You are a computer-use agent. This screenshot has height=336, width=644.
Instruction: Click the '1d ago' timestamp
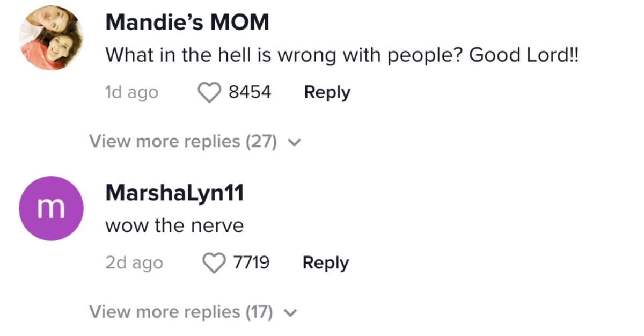(131, 92)
